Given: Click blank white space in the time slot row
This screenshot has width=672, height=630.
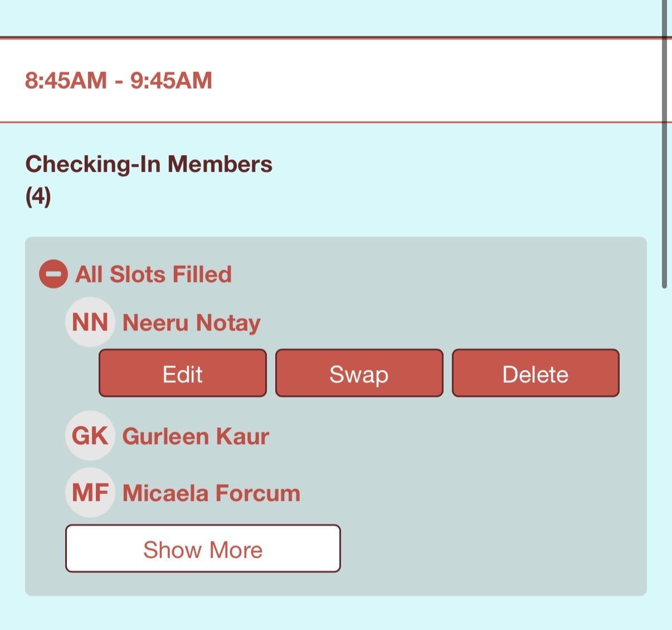Looking at the screenshot, I should tap(435, 80).
